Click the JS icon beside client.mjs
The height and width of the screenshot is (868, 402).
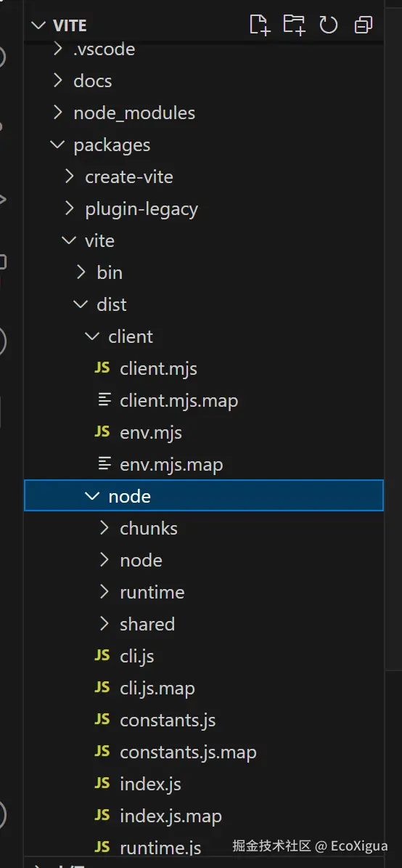tap(102, 368)
